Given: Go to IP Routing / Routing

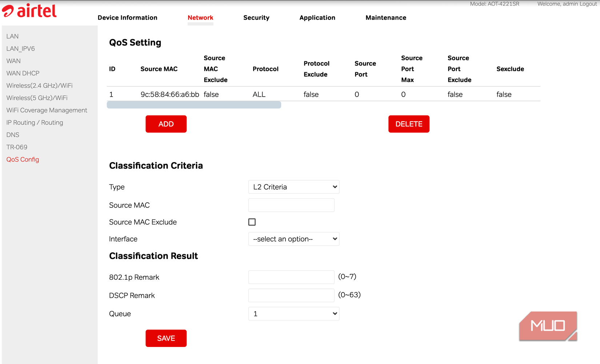Looking at the screenshot, I should [x=35, y=123].
